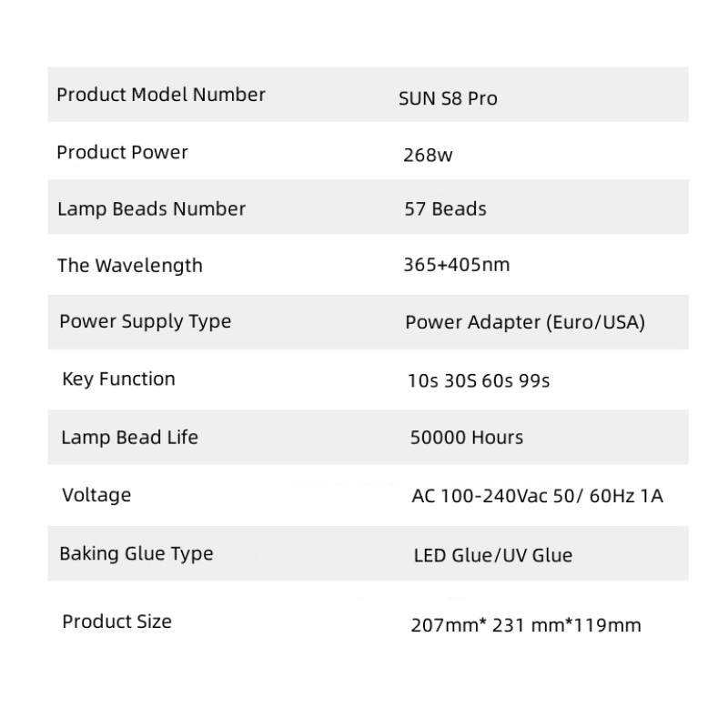Click the 'Lamp Bead Life' label
The image size is (728, 728).
point(129,437)
